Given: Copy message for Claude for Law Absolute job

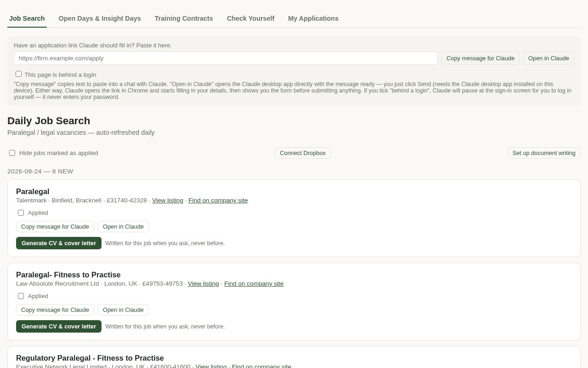Looking at the screenshot, I should pyautogui.click(x=55, y=310).
